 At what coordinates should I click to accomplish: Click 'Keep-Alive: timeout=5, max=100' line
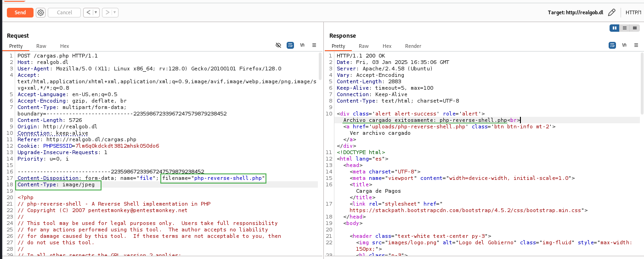point(385,88)
